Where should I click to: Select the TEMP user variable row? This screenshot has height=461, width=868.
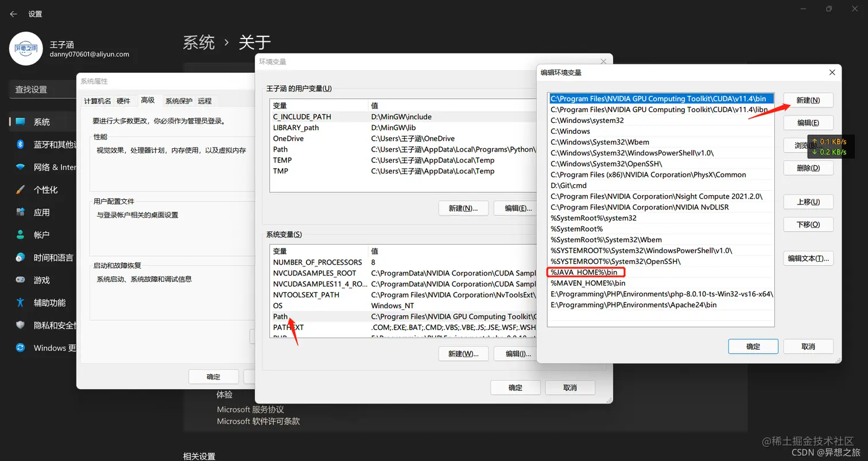coord(403,160)
